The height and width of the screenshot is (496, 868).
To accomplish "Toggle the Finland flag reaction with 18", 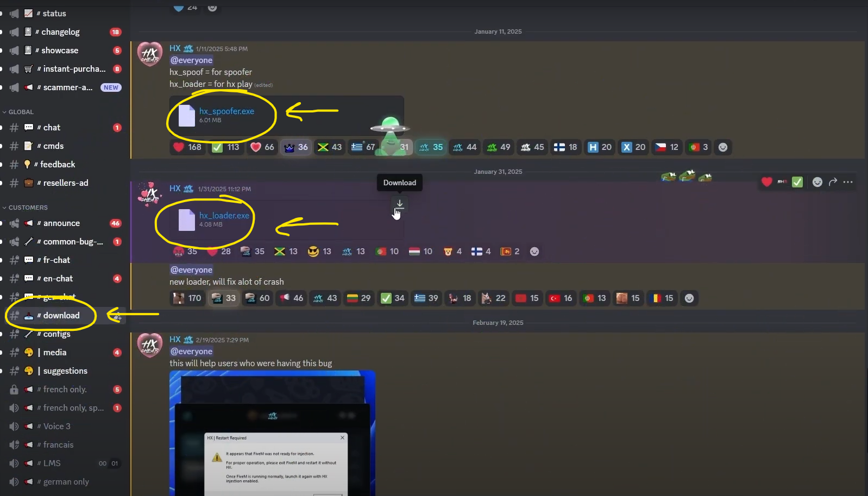I will tap(566, 147).
